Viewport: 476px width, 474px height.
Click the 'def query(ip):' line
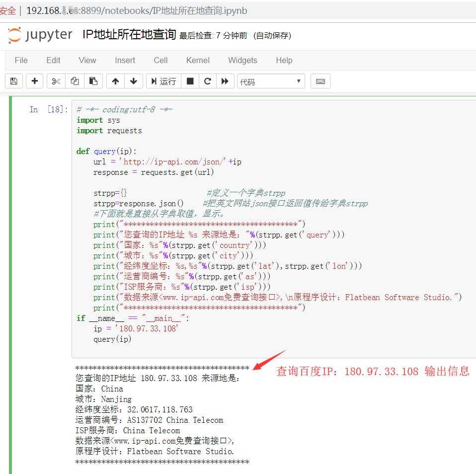[106, 151]
